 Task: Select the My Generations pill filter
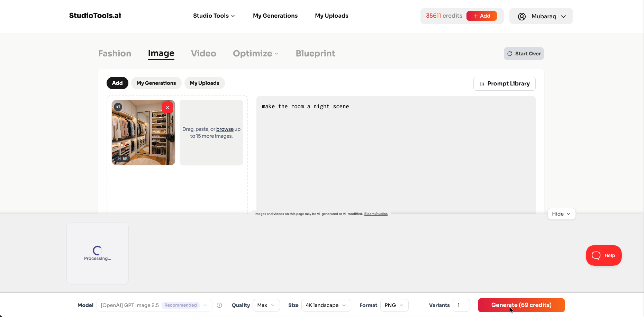[156, 83]
